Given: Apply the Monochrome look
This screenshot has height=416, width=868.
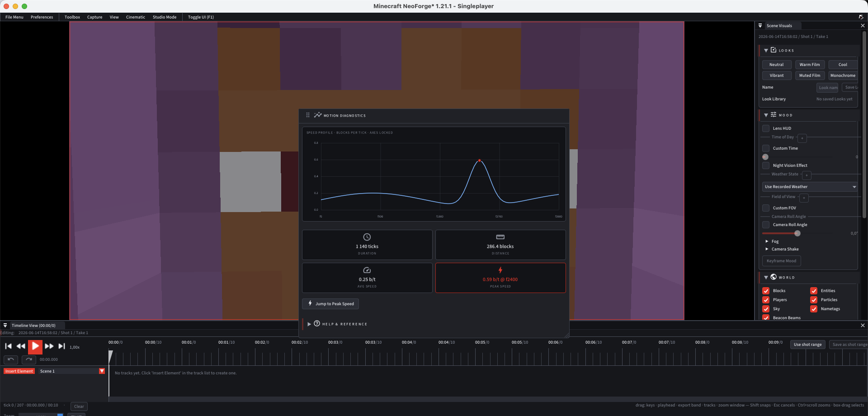Looking at the screenshot, I should pyautogui.click(x=843, y=76).
